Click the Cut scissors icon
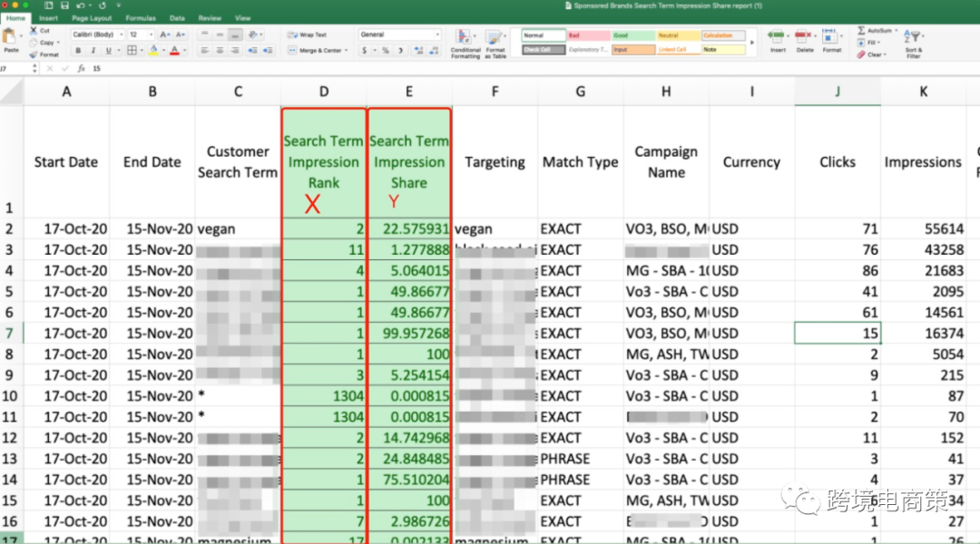Viewport: 980px width, 544px height. click(x=34, y=31)
